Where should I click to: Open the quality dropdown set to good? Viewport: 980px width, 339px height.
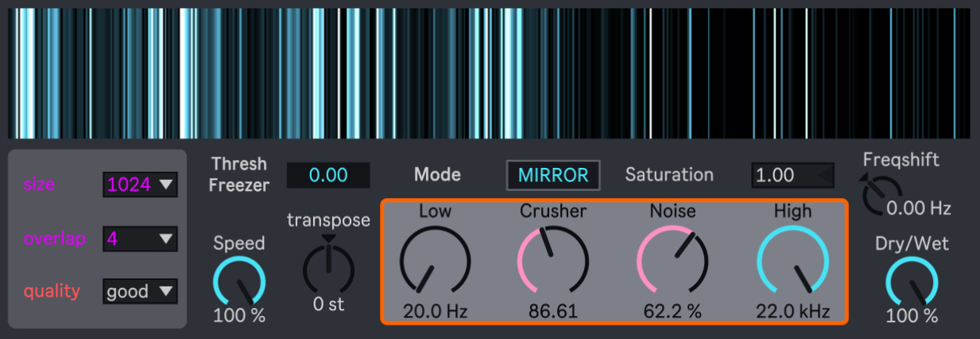pos(140,291)
